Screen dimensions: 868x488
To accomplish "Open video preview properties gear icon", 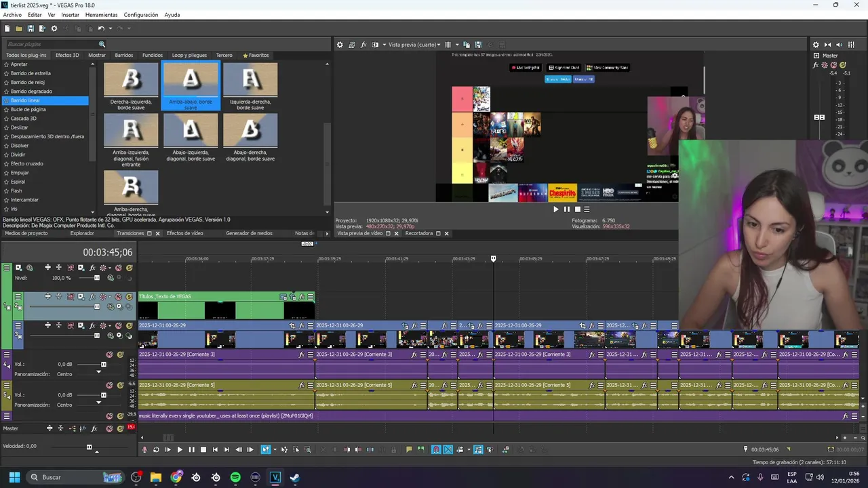I will [340, 45].
